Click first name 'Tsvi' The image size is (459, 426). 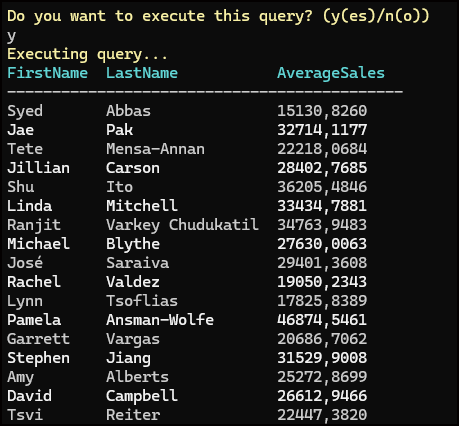[25, 415]
